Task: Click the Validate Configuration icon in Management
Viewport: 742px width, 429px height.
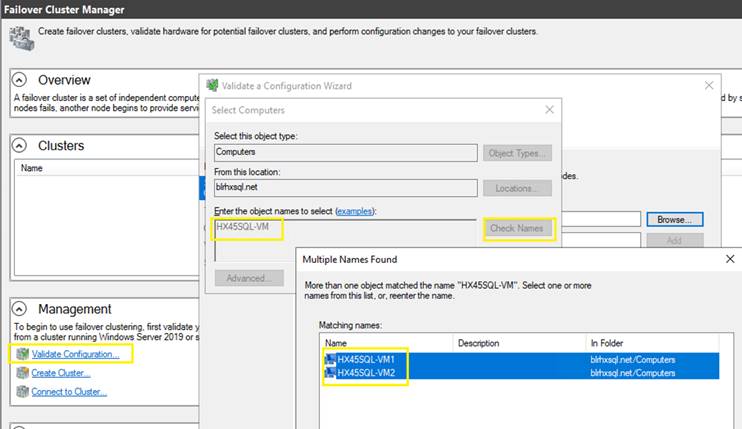Action: [x=22, y=354]
